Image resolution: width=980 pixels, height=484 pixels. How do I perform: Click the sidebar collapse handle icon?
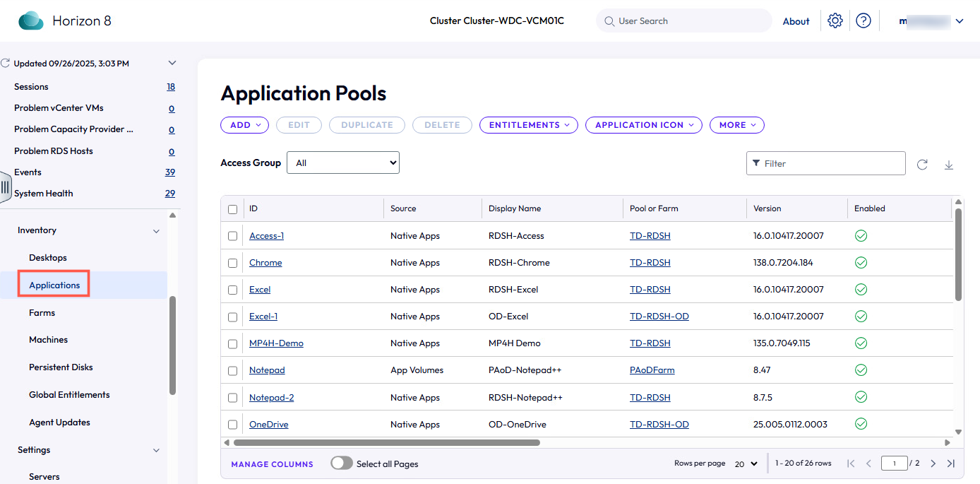[6, 187]
